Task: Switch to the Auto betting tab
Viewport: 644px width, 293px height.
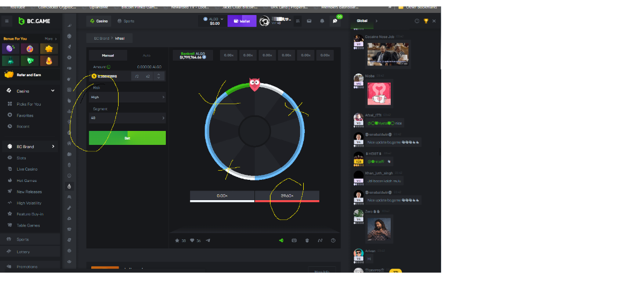Action: click(x=147, y=55)
